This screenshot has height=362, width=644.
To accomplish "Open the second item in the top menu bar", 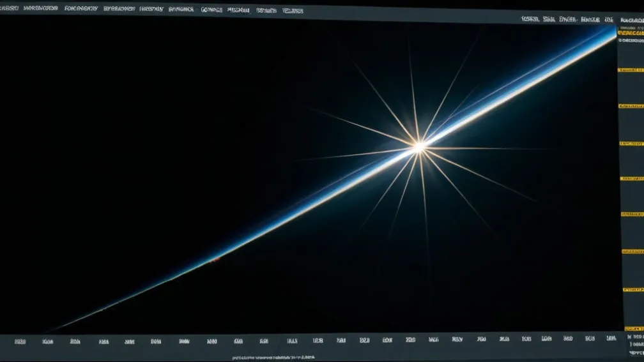I will coord(41,9).
